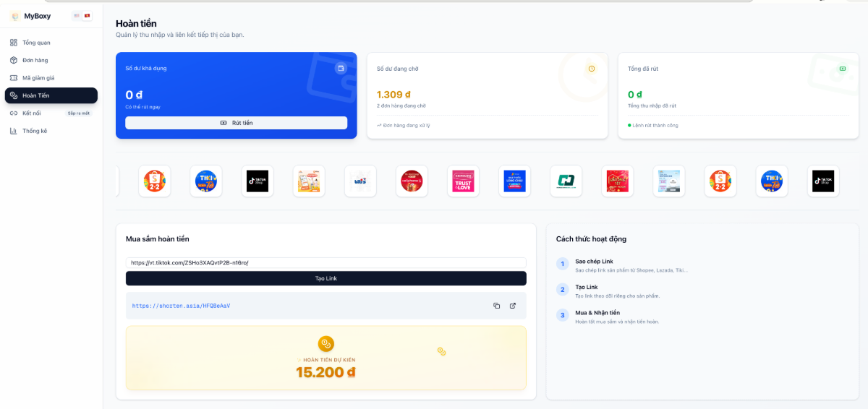The image size is (868, 409).
Task: Open shortened link via external-link icon
Action: coord(513,306)
